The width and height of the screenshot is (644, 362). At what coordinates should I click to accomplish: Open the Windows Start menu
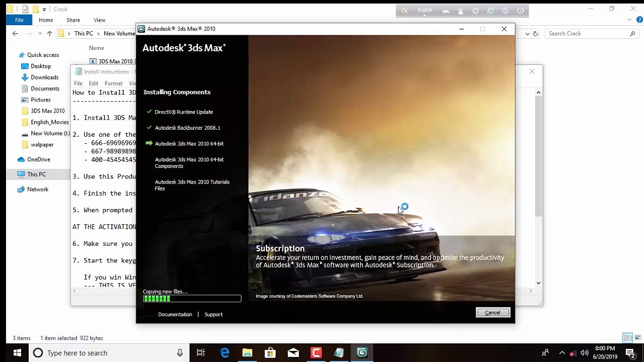17,353
